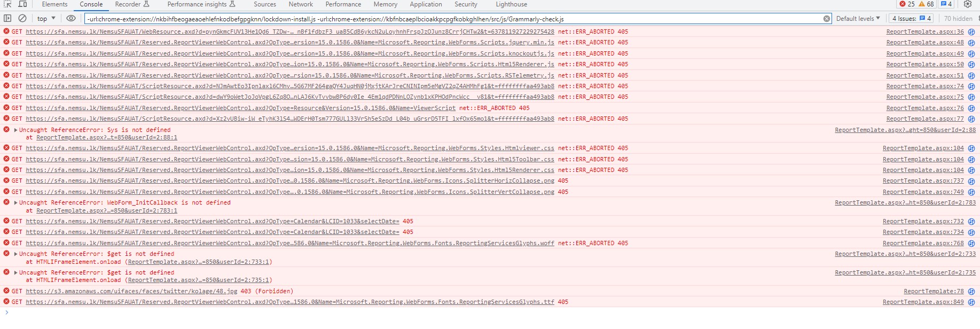Viewport: 980px width, 329px height.
Task: Open the Security tab
Action: (466, 4)
